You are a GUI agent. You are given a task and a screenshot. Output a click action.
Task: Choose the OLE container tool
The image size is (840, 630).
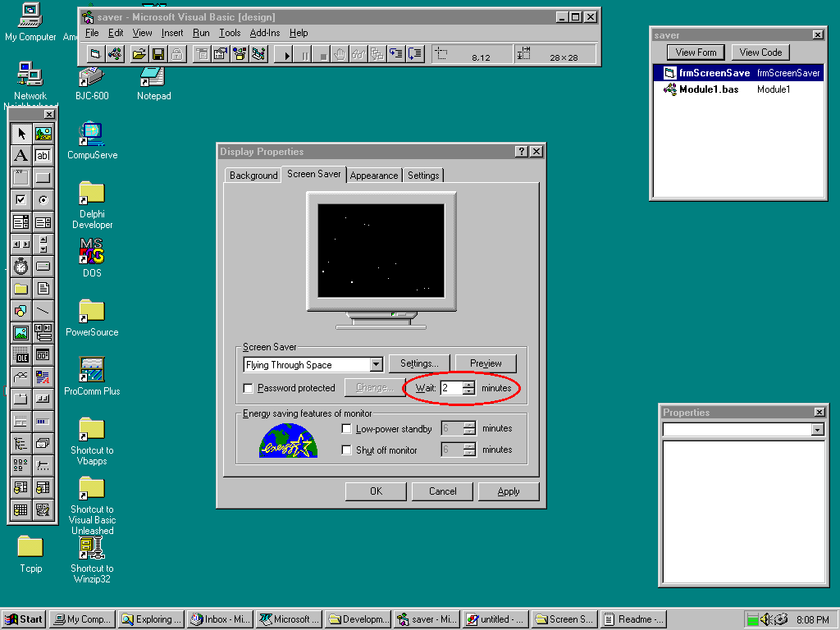pyautogui.click(x=21, y=355)
